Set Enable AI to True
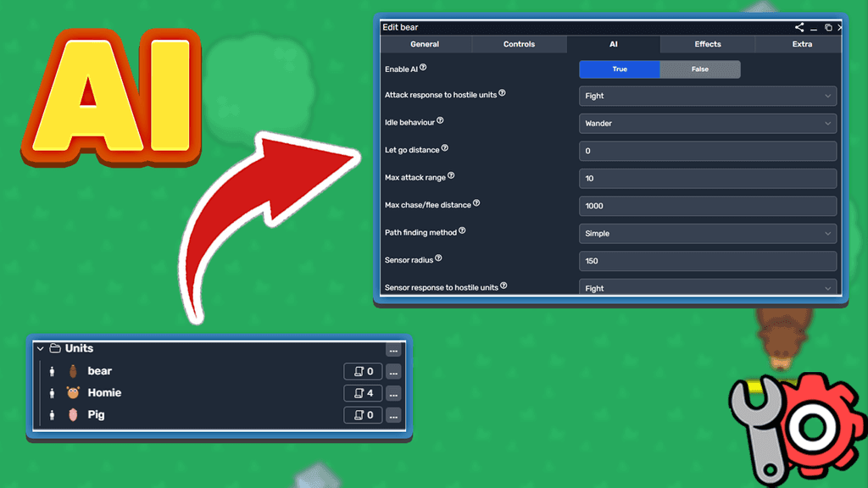868x488 pixels. click(x=619, y=69)
